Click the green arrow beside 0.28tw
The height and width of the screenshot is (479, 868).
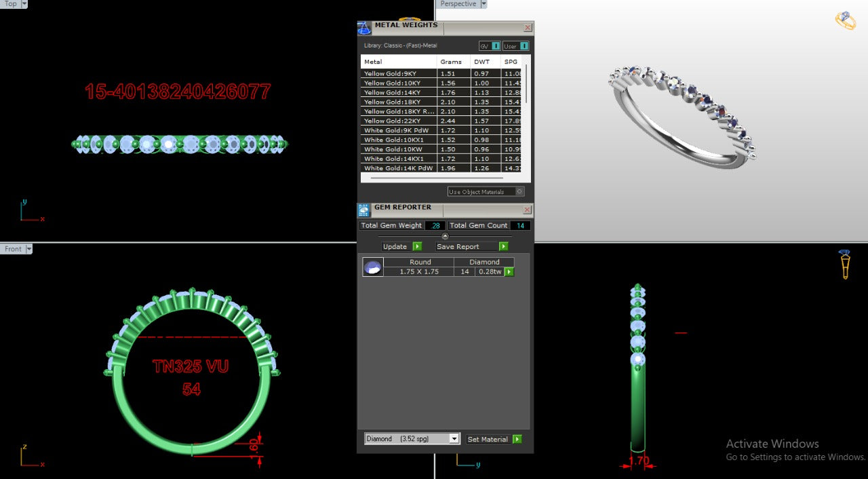509,272
